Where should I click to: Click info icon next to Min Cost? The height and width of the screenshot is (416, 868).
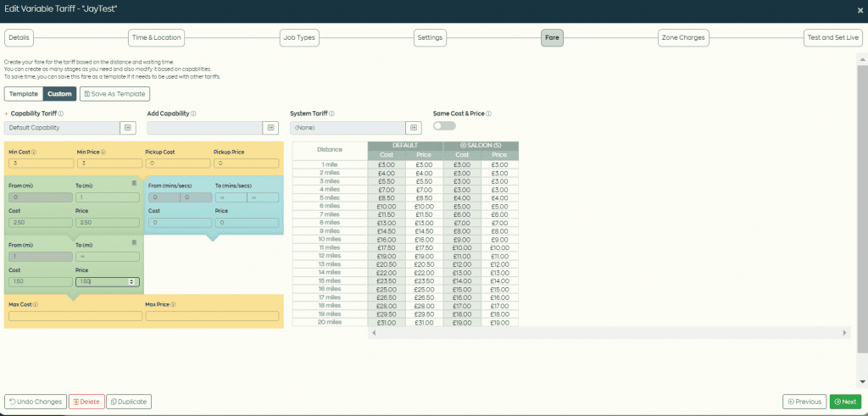34,152
